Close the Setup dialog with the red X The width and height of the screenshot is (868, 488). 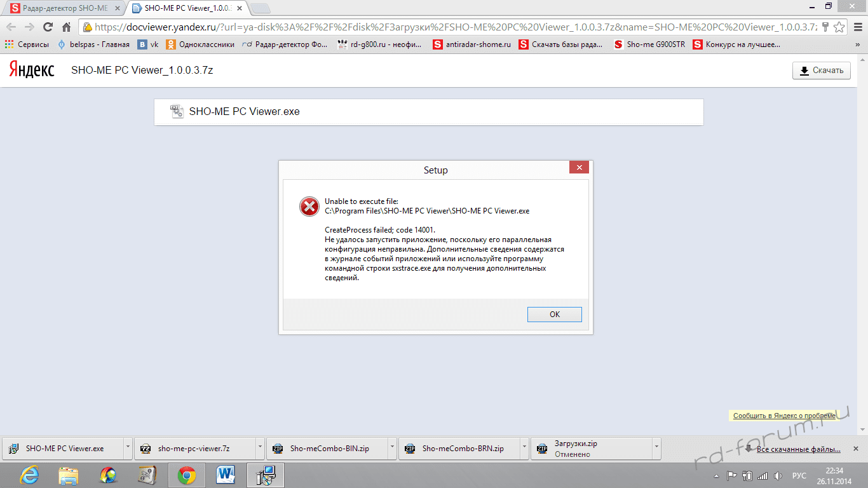tap(579, 168)
